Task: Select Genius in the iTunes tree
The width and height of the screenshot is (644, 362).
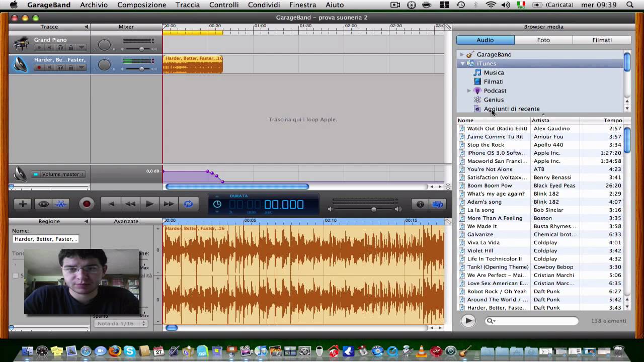Action: (x=493, y=100)
